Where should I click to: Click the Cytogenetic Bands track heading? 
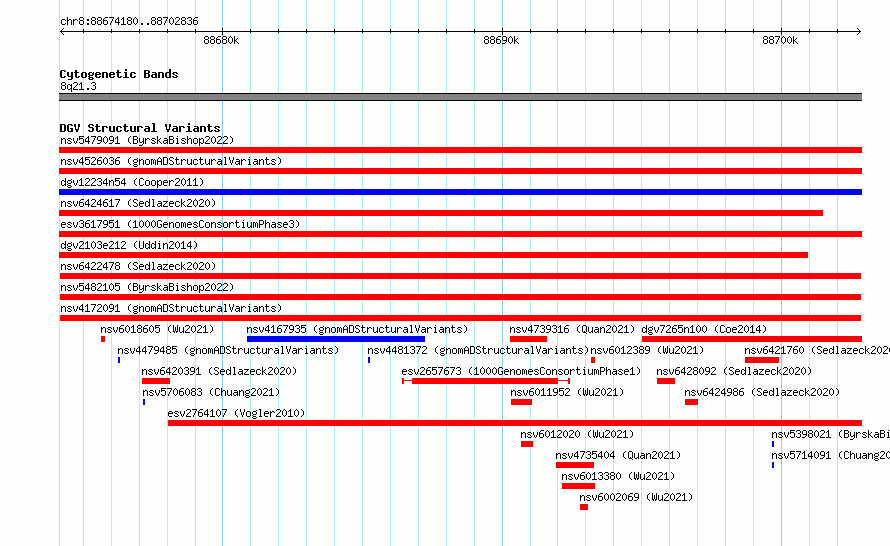click(x=119, y=74)
